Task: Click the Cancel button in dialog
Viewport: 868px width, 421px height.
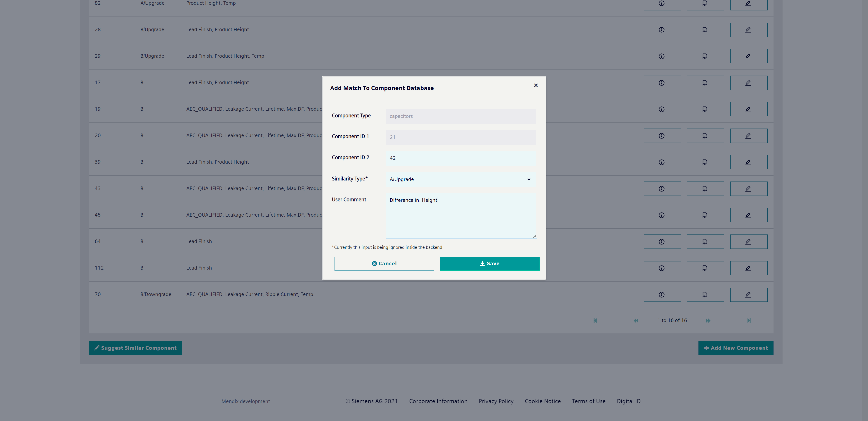Action: pyautogui.click(x=384, y=263)
